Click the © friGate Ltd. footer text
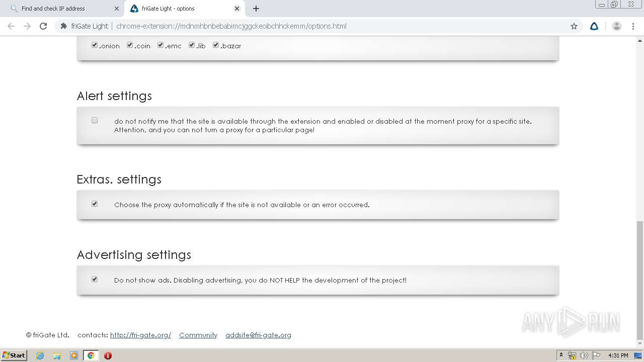Image resolution: width=644 pixels, height=362 pixels. tap(48, 335)
